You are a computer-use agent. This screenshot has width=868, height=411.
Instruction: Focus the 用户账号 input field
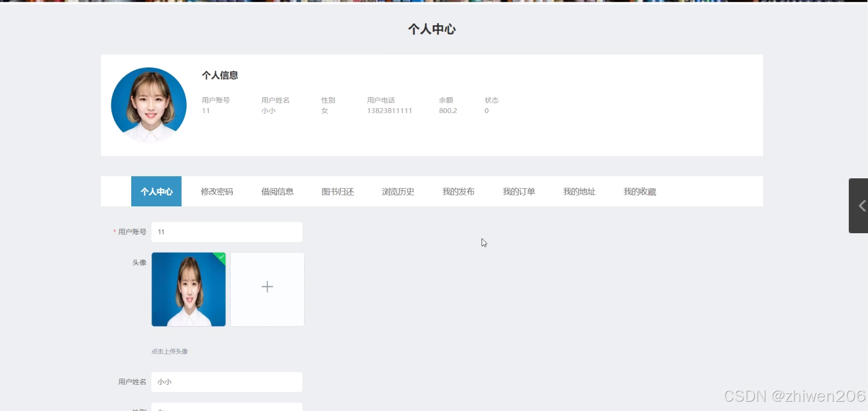click(227, 232)
